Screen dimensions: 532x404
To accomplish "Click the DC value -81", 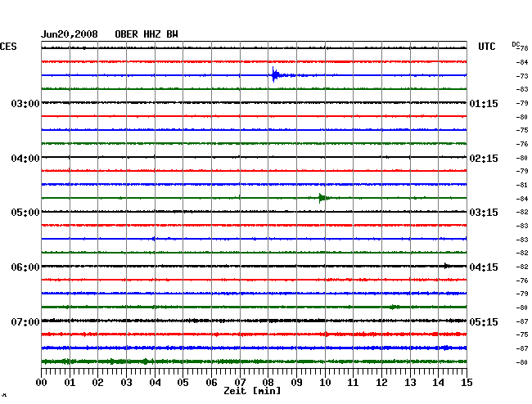I will [522, 185].
